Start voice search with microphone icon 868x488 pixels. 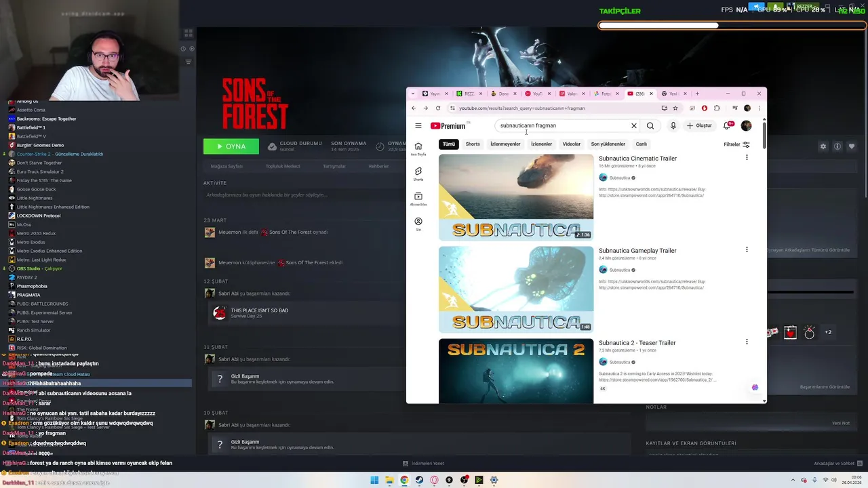673,125
